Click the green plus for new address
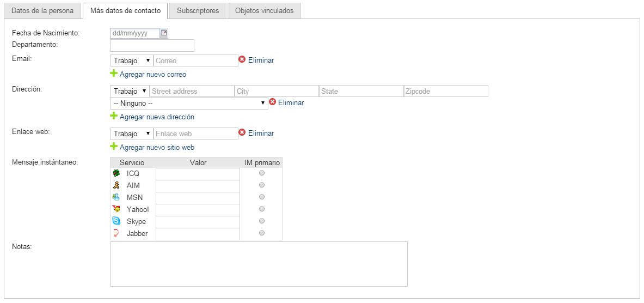Screen dimensions: 644x303 pyautogui.click(x=114, y=116)
